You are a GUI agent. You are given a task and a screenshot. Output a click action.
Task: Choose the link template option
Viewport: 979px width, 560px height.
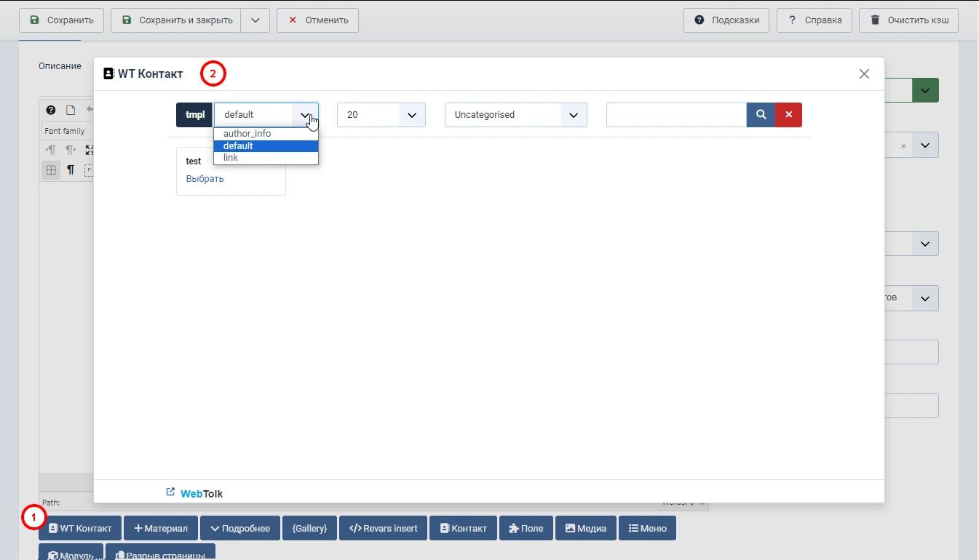coord(231,158)
